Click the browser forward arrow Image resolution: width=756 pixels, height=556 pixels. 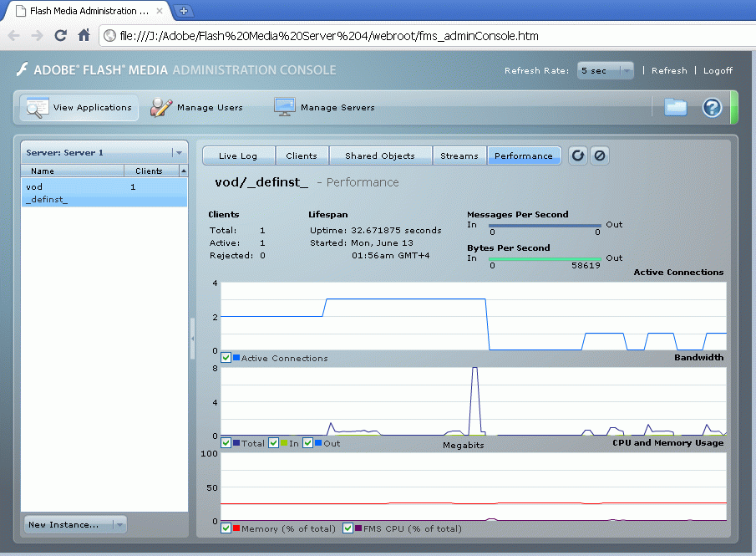pos(37,35)
